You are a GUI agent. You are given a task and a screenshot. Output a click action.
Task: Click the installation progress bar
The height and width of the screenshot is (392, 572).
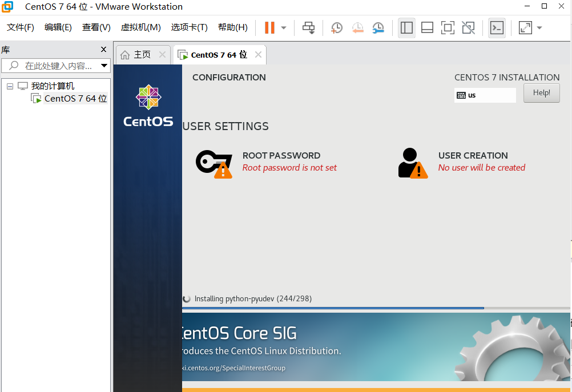(376, 308)
